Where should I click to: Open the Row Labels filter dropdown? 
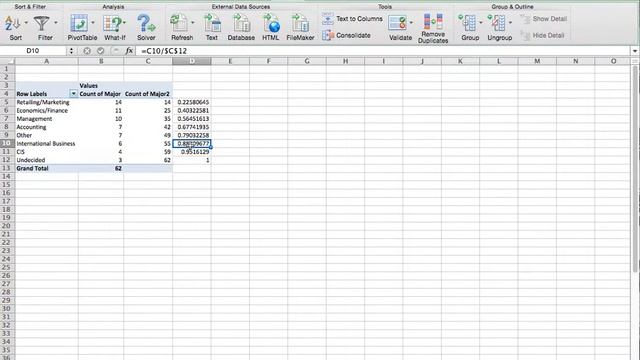point(73,94)
